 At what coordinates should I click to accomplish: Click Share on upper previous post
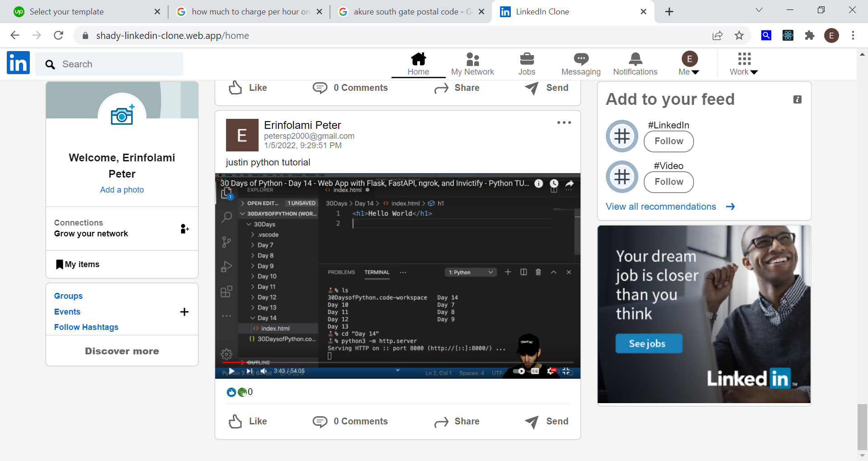(x=457, y=88)
